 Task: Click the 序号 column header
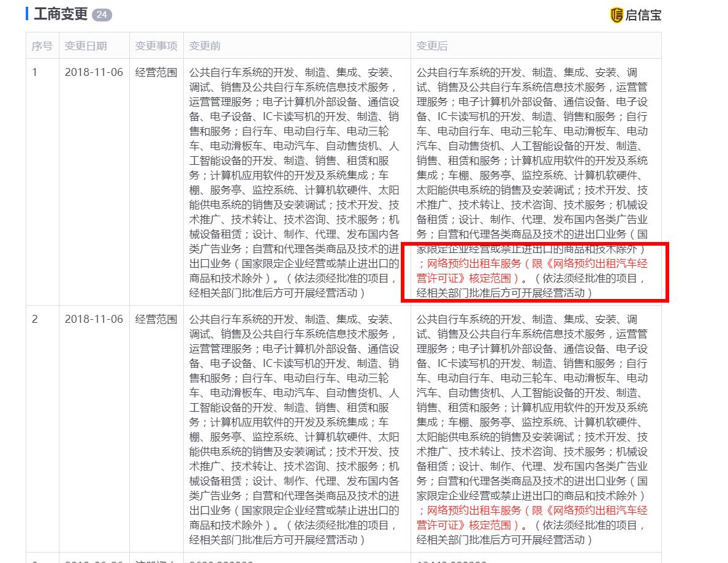tap(42, 46)
